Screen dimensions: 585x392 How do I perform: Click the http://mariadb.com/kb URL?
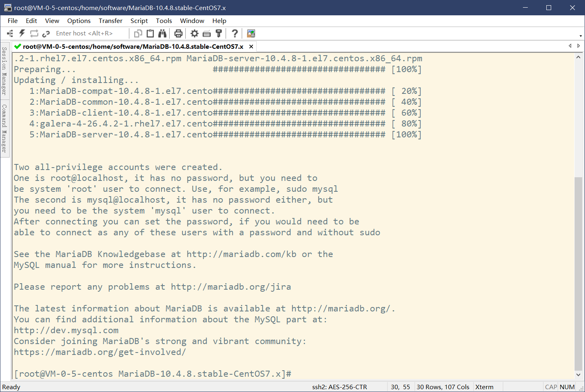[242, 254]
